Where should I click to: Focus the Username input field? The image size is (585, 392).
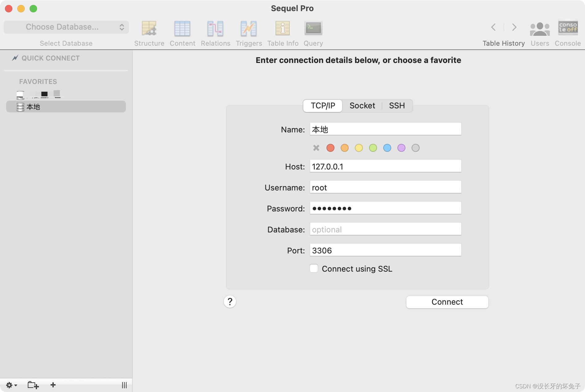coord(385,187)
